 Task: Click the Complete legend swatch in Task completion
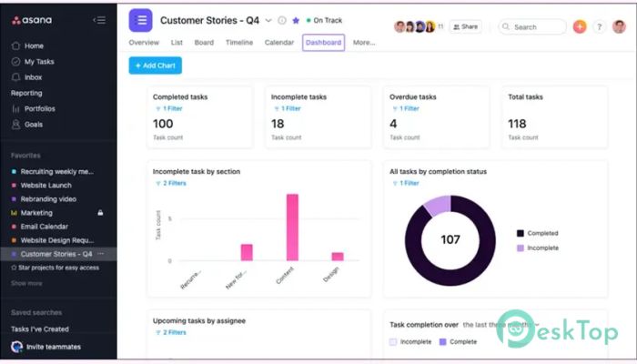tap(443, 342)
